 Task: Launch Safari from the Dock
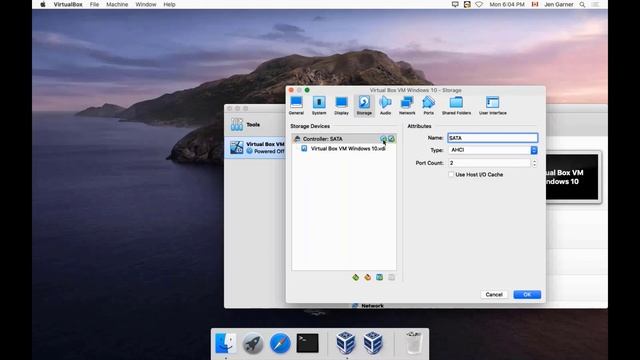click(280, 343)
